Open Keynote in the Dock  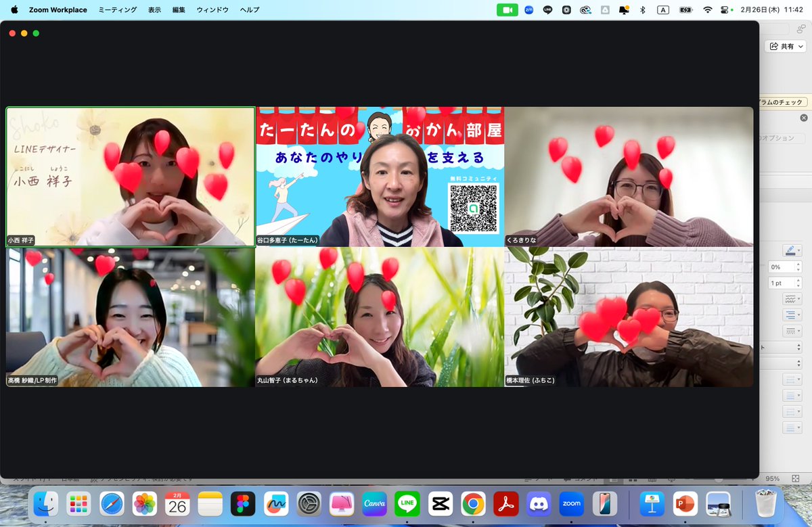tap(652, 504)
